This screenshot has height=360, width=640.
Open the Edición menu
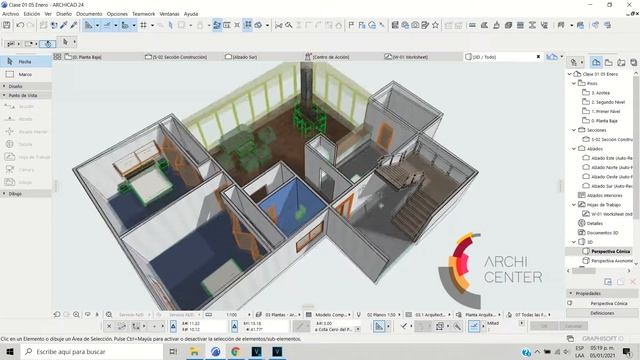(x=32, y=14)
